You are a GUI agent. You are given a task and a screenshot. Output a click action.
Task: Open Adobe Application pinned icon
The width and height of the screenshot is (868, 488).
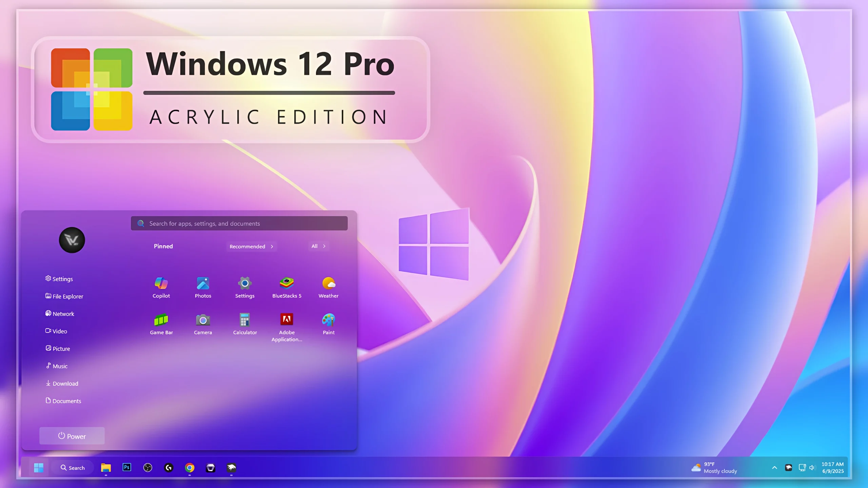pyautogui.click(x=287, y=327)
